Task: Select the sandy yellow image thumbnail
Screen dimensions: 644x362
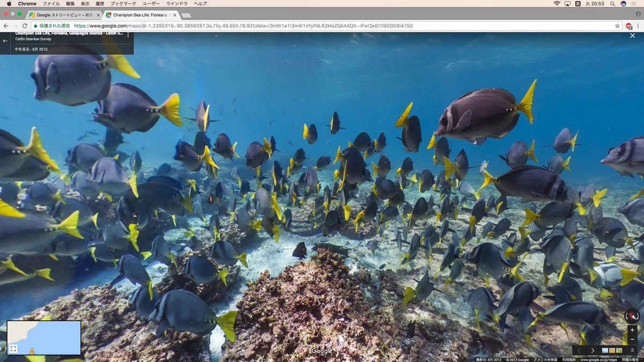Action: click(x=612, y=350)
